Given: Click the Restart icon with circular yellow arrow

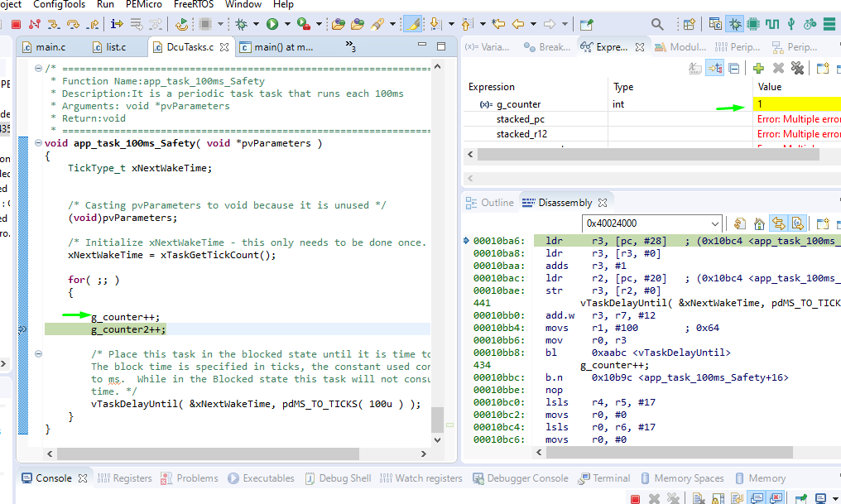Looking at the screenshot, I should (x=182, y=25).
